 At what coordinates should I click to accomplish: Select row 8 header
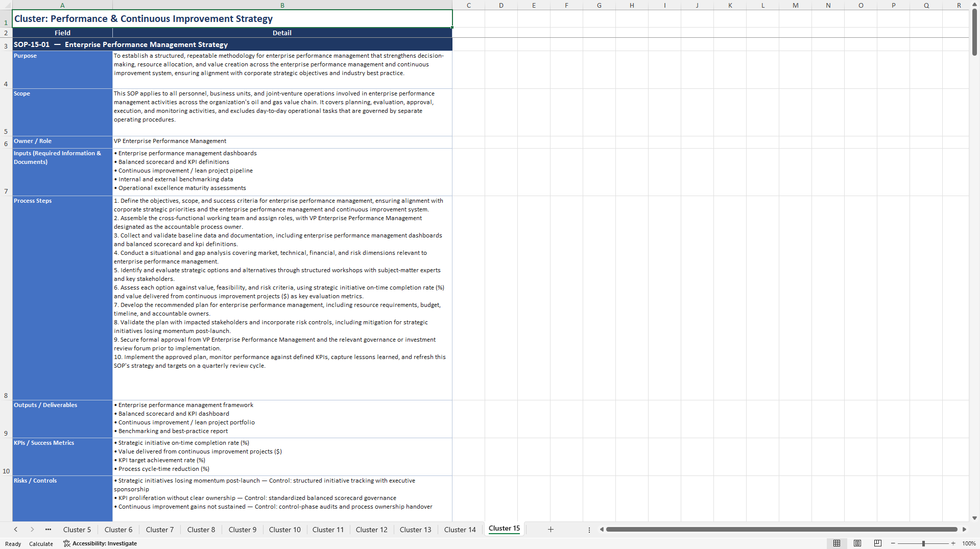pyautogui.click(x=6, y=298)
